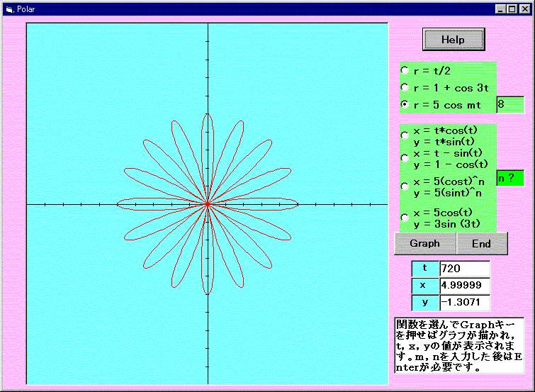Select x = t*cos(t), y = t*sin(t) option
Screen dimensions: 535x392
(x=405, y=135)
